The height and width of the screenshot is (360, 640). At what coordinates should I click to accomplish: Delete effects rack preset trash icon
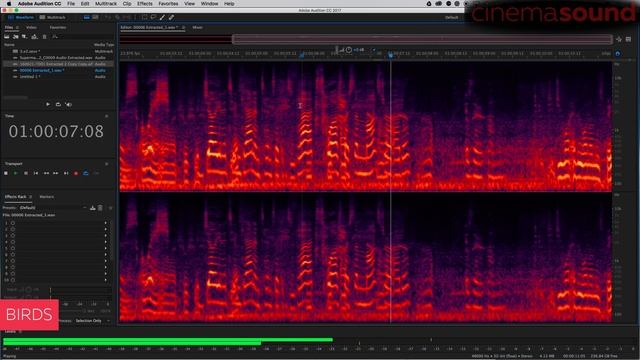click(100, 208)
